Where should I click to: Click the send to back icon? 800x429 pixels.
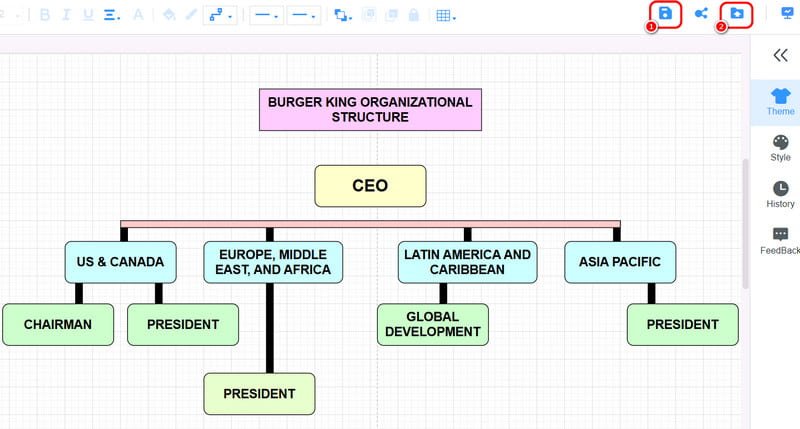point(391,15)
